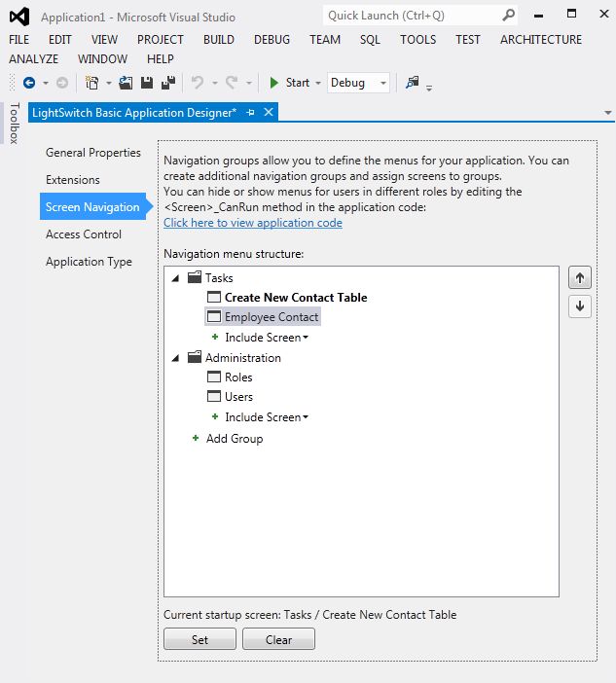Click the Users screen icon
The height and width of the screenshot is (683, 616).
point(214,396)
